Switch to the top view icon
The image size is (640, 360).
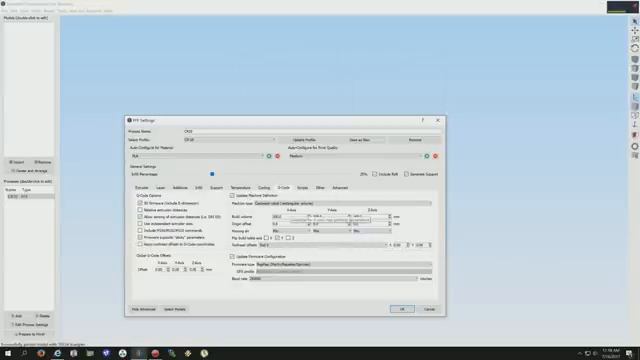(x=635, y=69)
